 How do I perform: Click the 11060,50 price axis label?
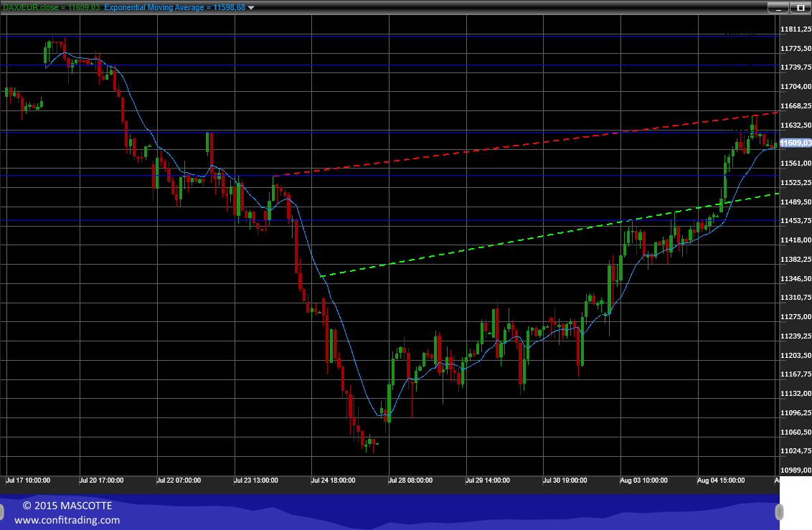[796, 432]
